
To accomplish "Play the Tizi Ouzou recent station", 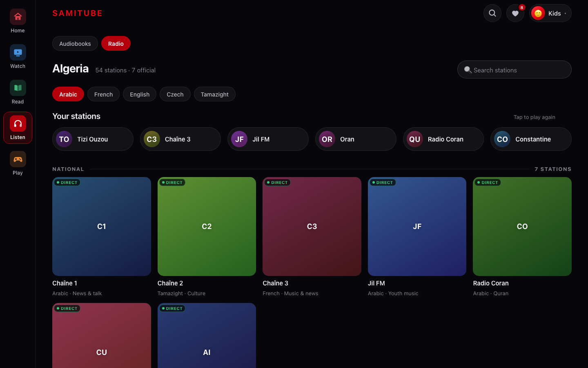I will 93,139.
